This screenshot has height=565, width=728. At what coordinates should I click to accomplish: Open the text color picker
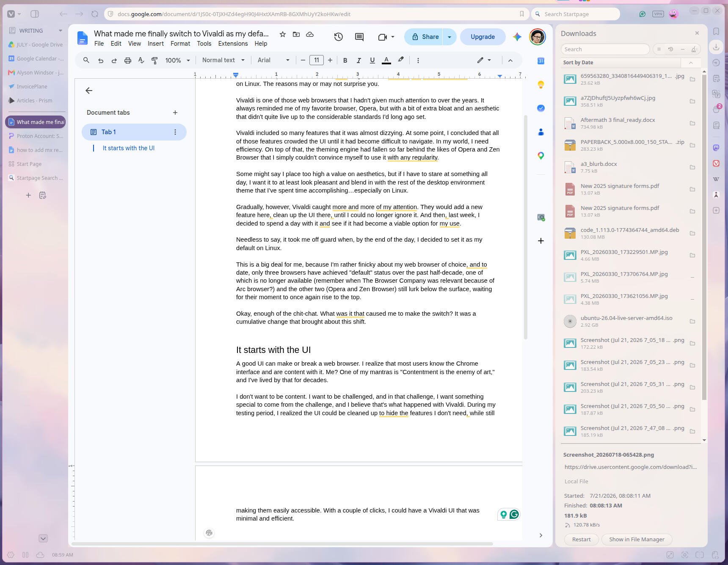(386, 61)
